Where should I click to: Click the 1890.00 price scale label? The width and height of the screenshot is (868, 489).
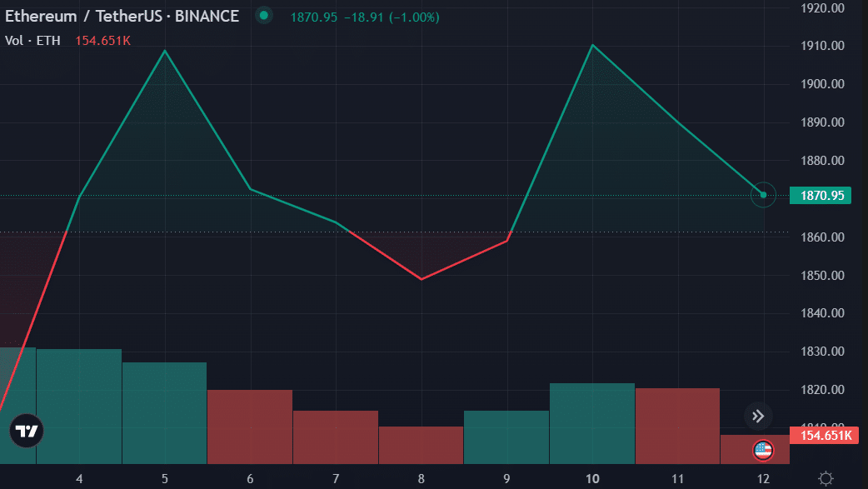(823, 122)
